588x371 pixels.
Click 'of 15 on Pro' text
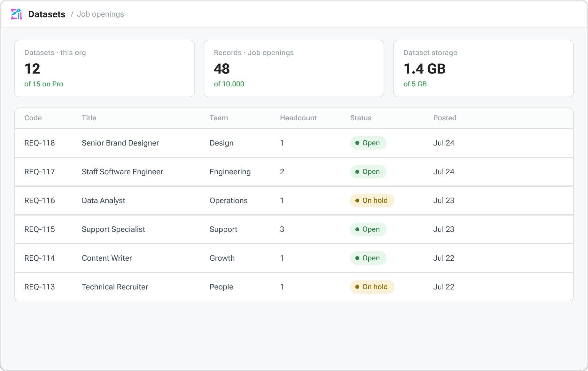(x=44, y=84)
